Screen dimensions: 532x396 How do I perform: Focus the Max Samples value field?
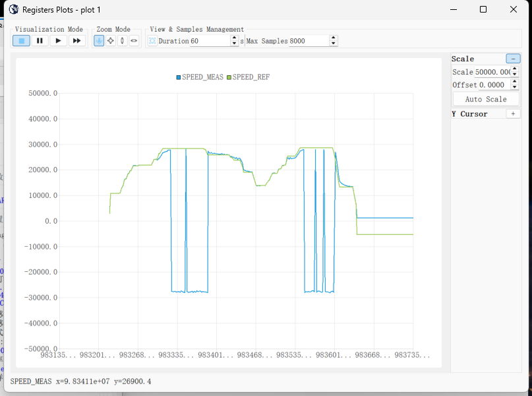[x=309, y=41]
